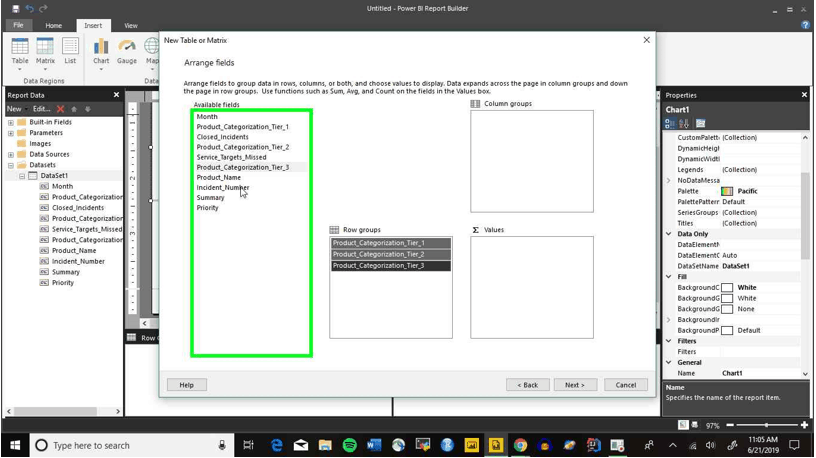The height and width of the screenshot is (458, 816).
Task: Open Microsoft Edge from taskbar
Action: [x=276, y=445]
